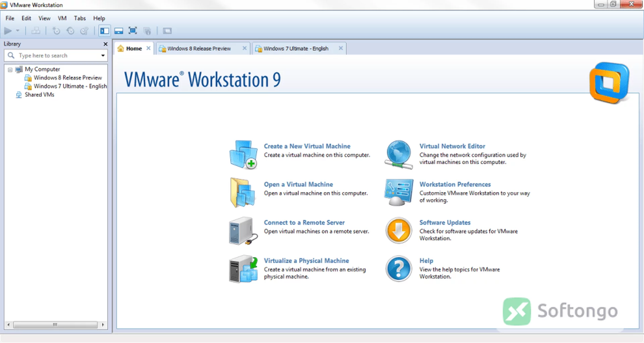Image resolution: width=644 pixels, height=343 pixels.
Task: Close the Home tab
Action: (148, 48)
